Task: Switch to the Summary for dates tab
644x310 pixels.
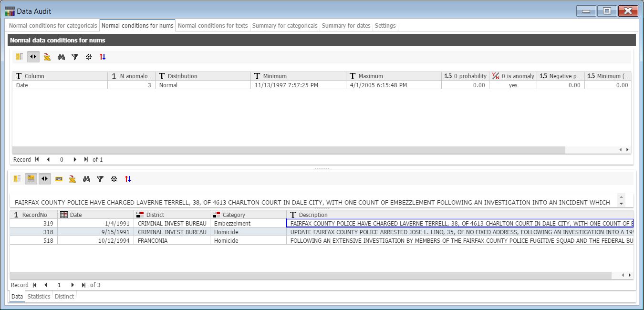Action: tap(346, 26)
